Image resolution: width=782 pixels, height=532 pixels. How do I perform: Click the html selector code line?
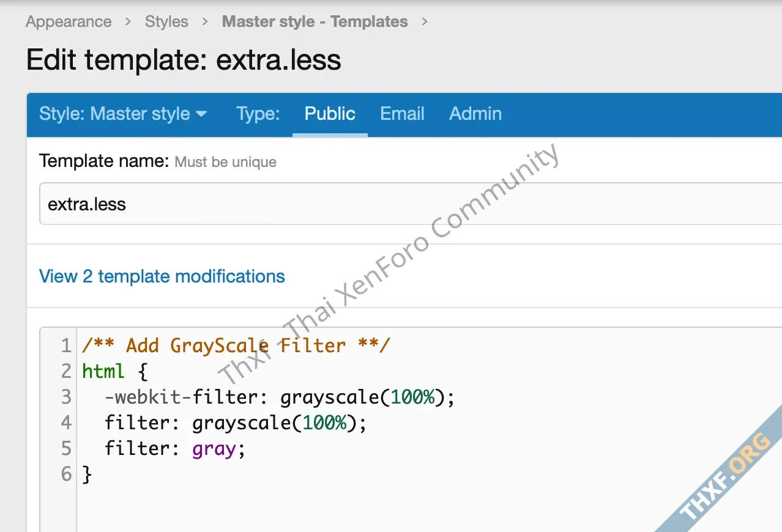(x=114, y=371)
